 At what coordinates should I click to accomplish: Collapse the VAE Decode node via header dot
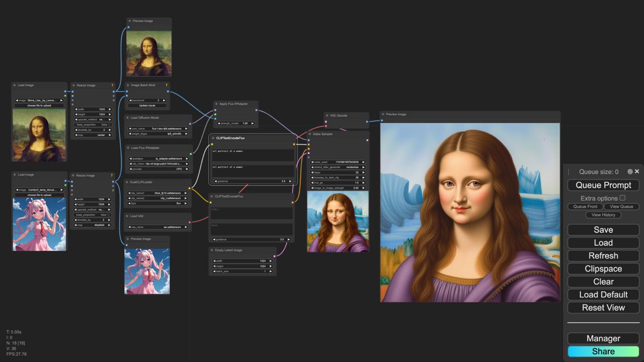click(327, 115)
